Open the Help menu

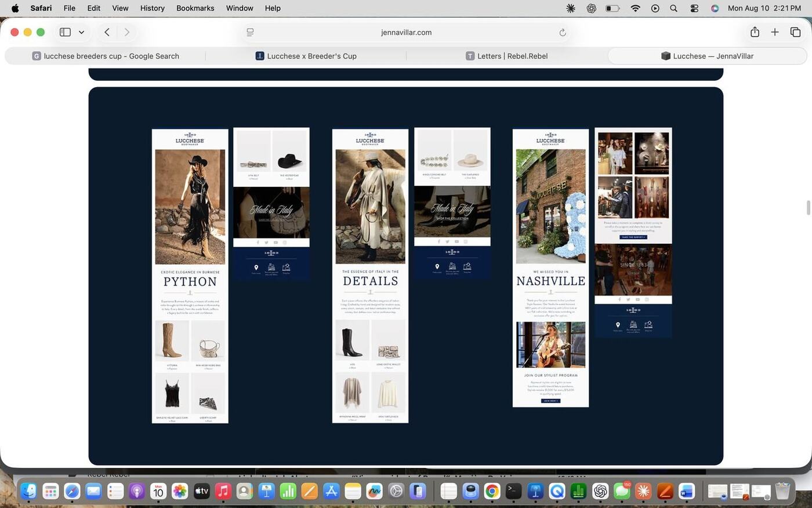(x=273, y=8)
